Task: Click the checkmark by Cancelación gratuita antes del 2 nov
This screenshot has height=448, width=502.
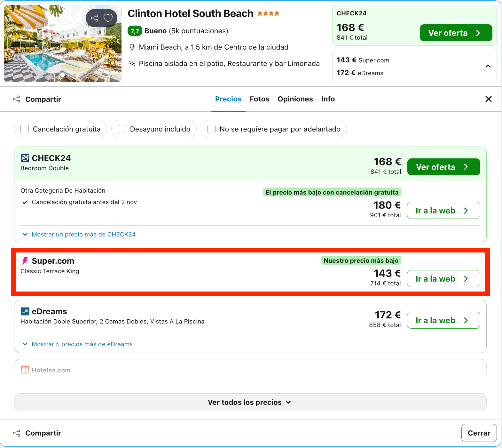Action: (25, 202)
